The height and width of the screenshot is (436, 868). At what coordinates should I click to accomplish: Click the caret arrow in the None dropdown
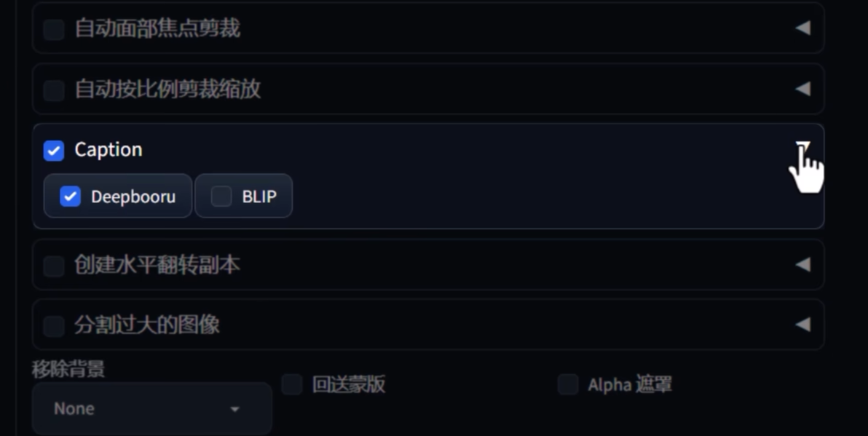coord(234,410)
